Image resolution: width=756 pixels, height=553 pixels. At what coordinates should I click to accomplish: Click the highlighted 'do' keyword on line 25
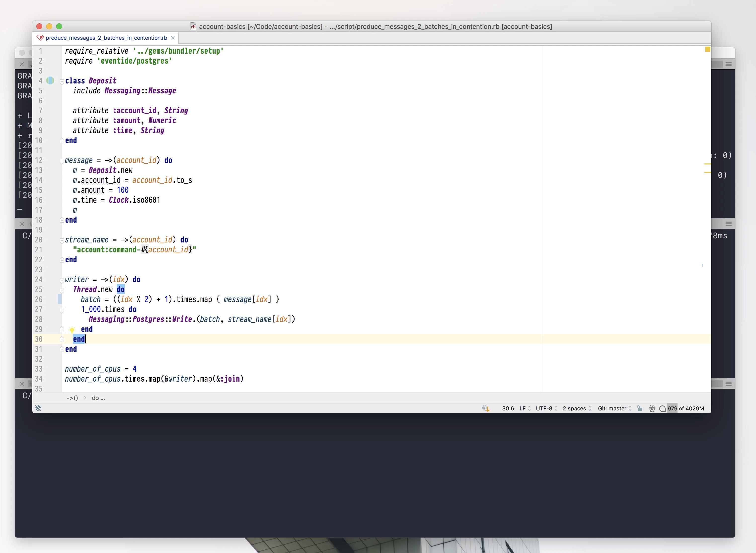click(120, 290)
